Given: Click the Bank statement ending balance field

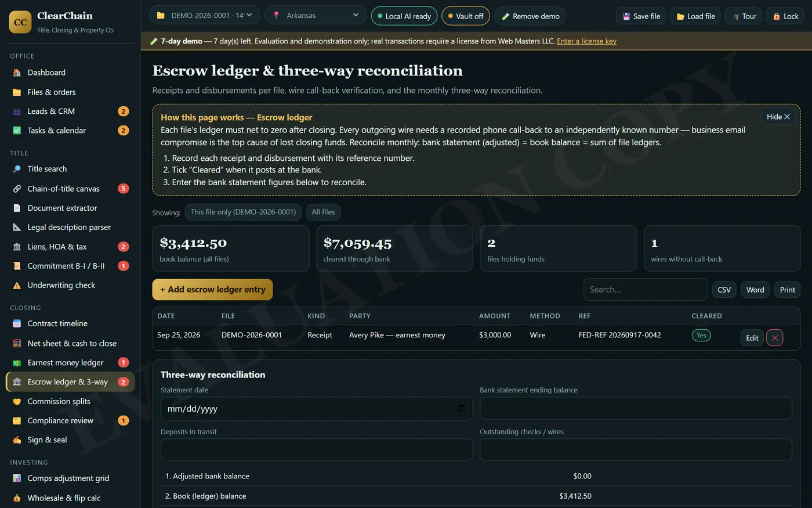Looking at the screenshot, I should (636, 408).
